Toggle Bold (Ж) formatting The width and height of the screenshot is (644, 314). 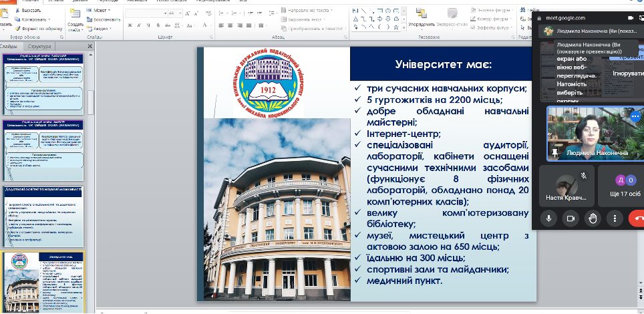pyautogui.click(x=130, y=25)
